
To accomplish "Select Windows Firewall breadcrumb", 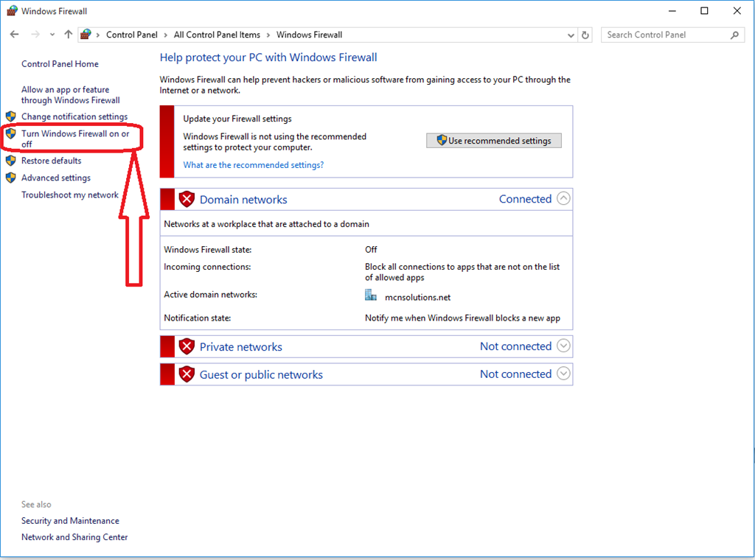I will click(x=309, y=35).
